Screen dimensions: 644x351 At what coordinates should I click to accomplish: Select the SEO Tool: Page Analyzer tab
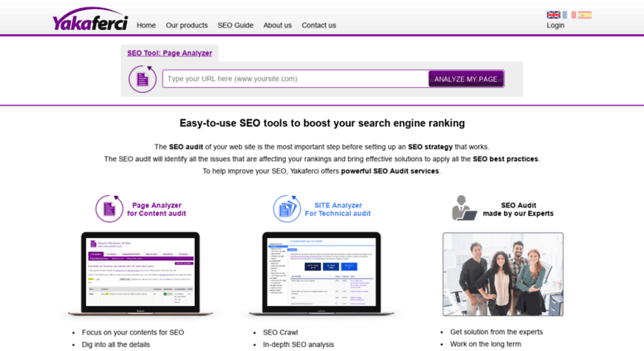[170, 53]
